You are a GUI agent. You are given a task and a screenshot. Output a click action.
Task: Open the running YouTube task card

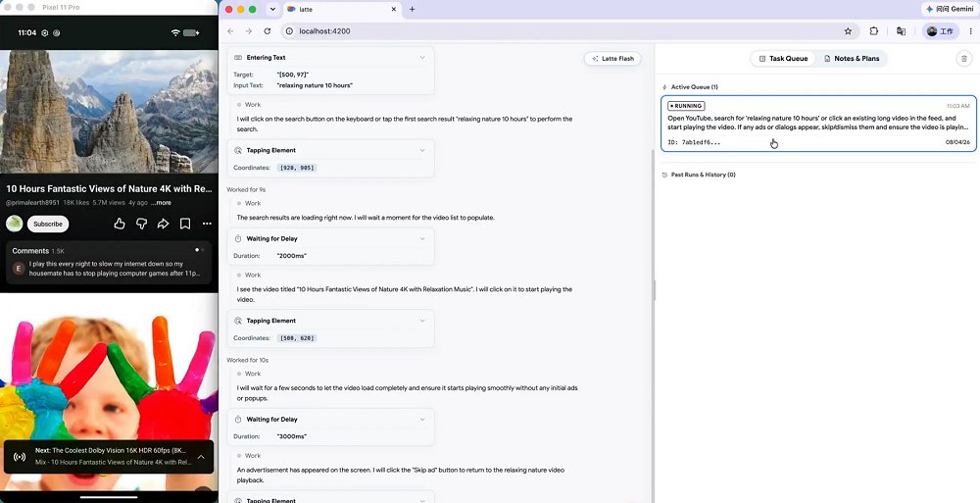coord(818,124)
